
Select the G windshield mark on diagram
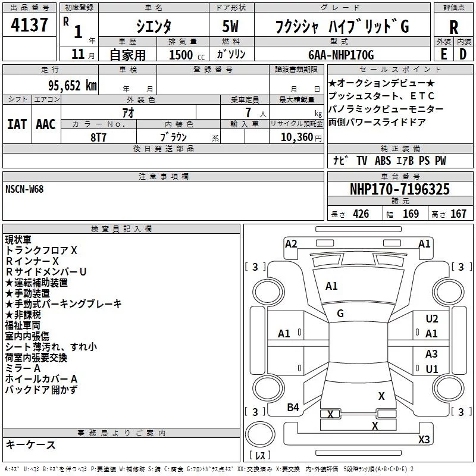pyautogui.click(x=340, y=314)
